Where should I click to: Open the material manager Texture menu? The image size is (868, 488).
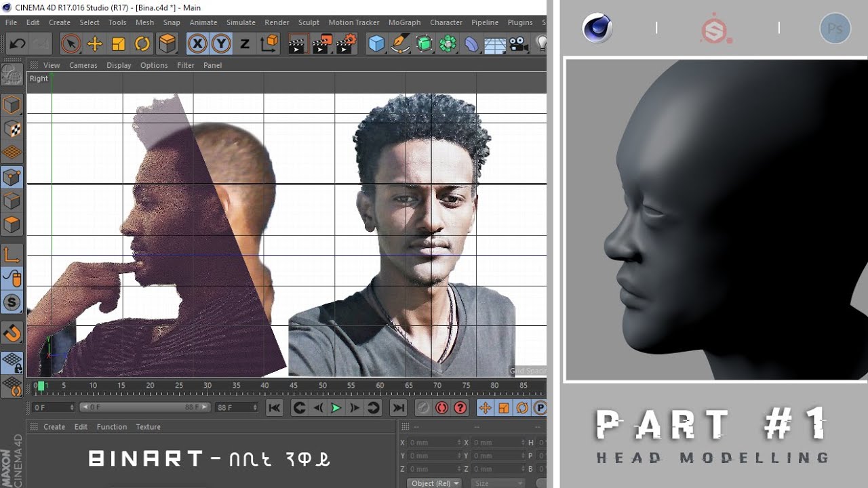148,427
